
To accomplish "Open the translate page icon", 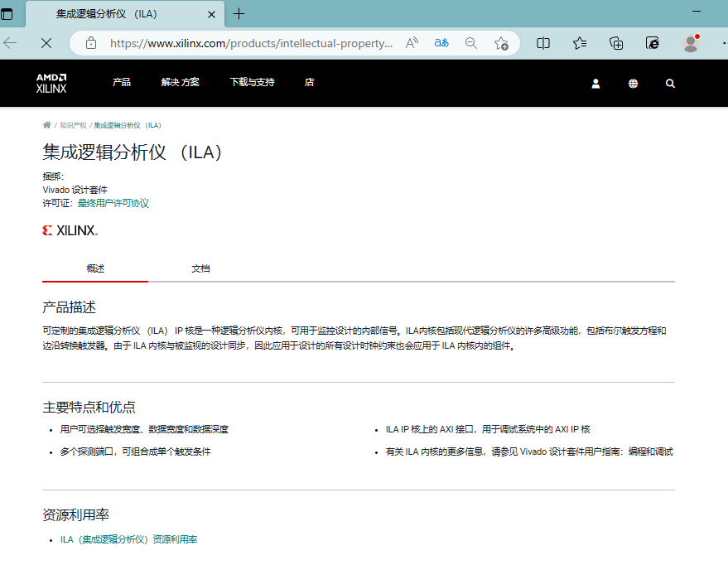I will tap(441, 43).
